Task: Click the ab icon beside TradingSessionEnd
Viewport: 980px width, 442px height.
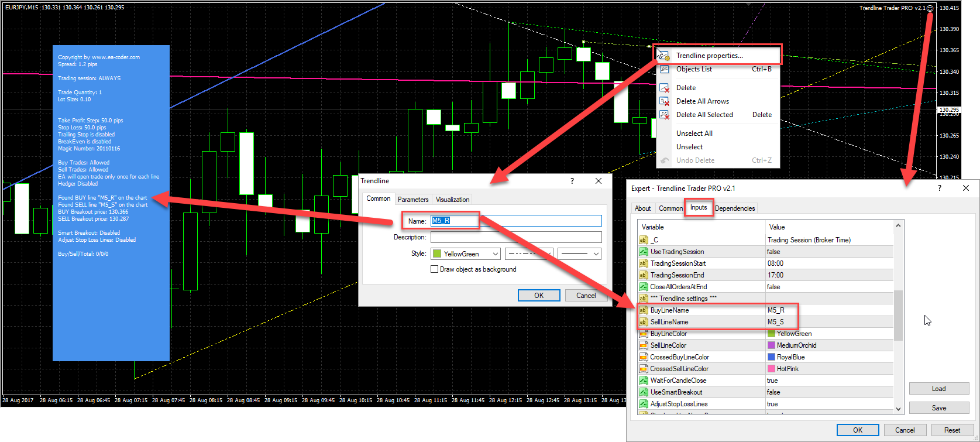Action: click(x=644, y=275)
